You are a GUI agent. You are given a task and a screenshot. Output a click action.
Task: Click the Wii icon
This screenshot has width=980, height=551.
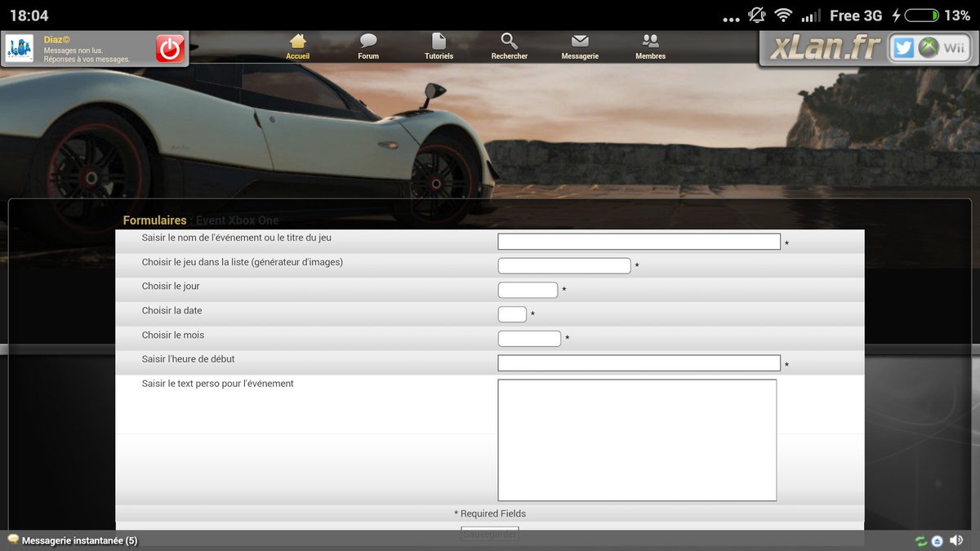pos(954,48)
